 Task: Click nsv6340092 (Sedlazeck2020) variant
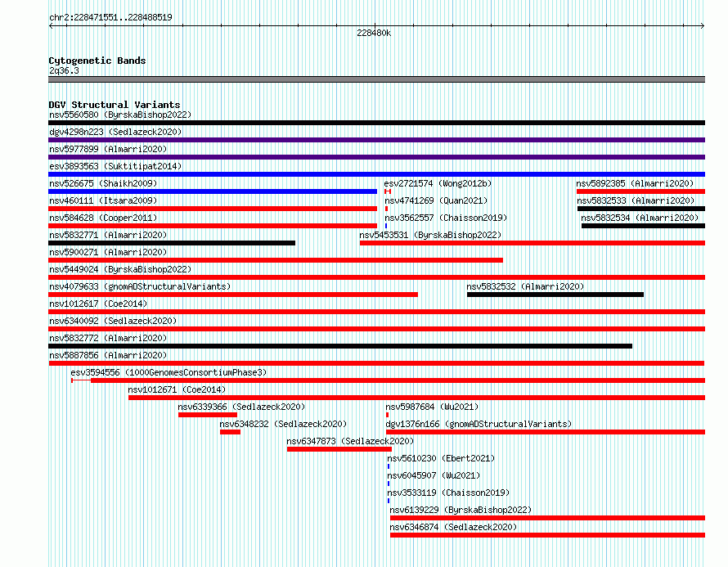113,321
